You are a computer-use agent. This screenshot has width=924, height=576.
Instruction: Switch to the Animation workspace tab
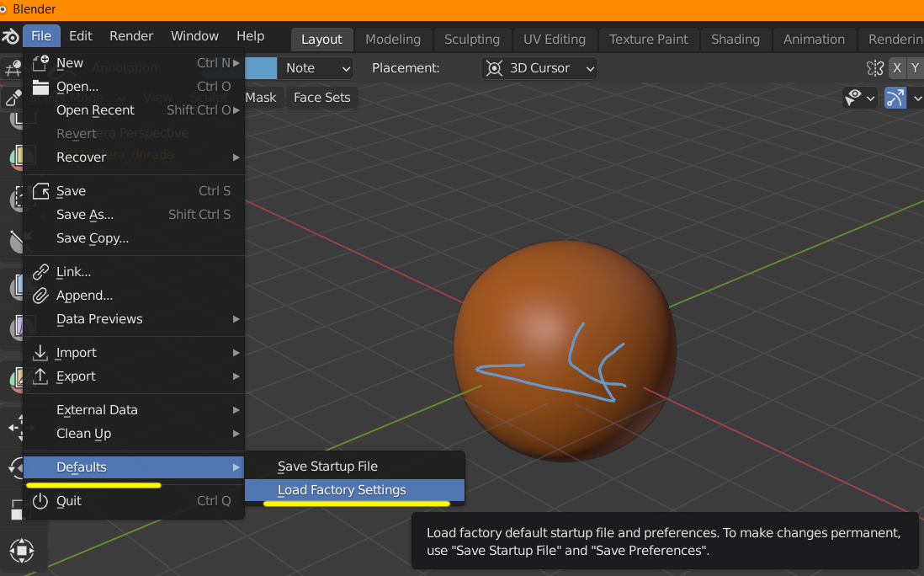click(814, 40)
